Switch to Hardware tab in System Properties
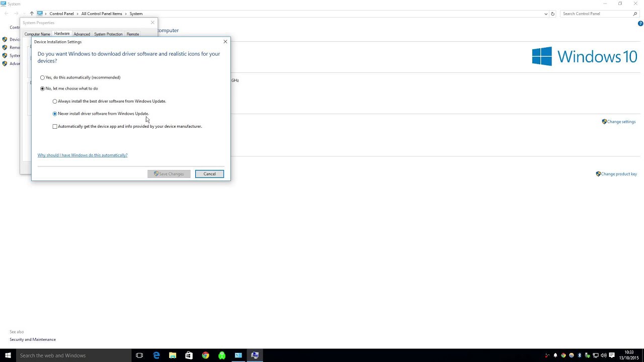The image size is (644, 362). coord(62,34)
